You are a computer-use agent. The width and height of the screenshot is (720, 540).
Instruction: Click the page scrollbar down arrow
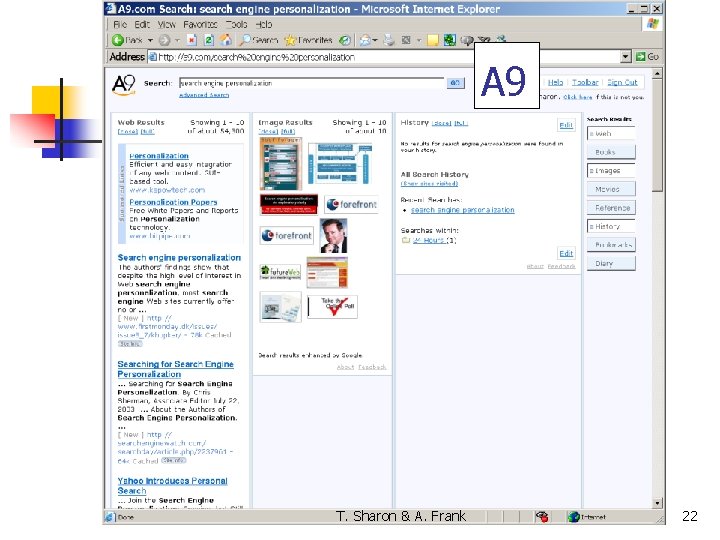(657, 503)
